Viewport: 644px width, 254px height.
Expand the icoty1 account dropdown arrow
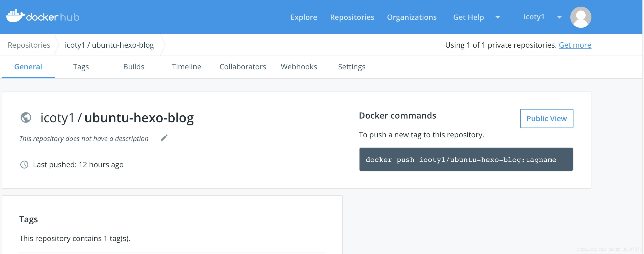[559, 17]
